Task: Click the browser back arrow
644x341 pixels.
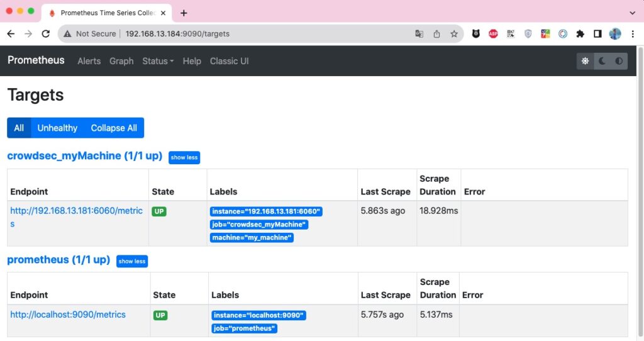Action: pos(11,34)
